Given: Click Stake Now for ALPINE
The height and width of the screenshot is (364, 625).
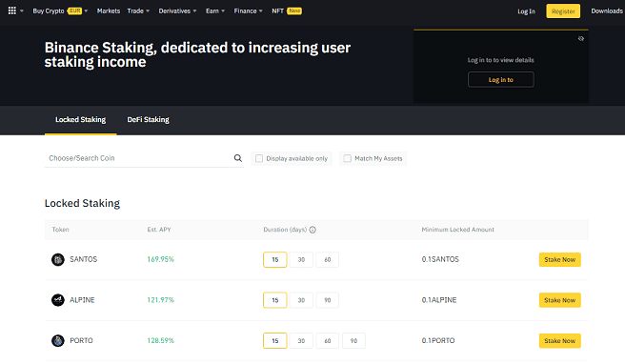Looking at the screenshot, I should pyautogui.click(x=560, y=300).
